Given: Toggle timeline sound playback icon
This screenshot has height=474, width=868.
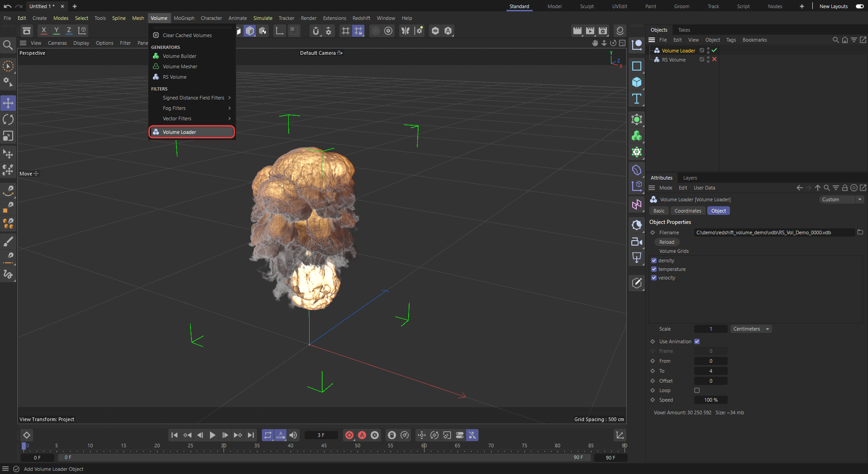Looking at the screenshot, I should pyautogui.click(x=293, y=435).
